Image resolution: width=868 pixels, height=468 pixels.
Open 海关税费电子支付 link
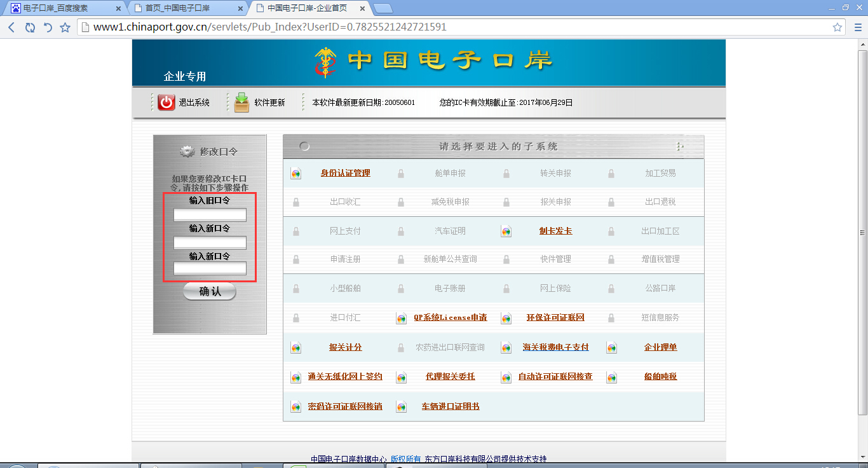[x=555, y=347]
